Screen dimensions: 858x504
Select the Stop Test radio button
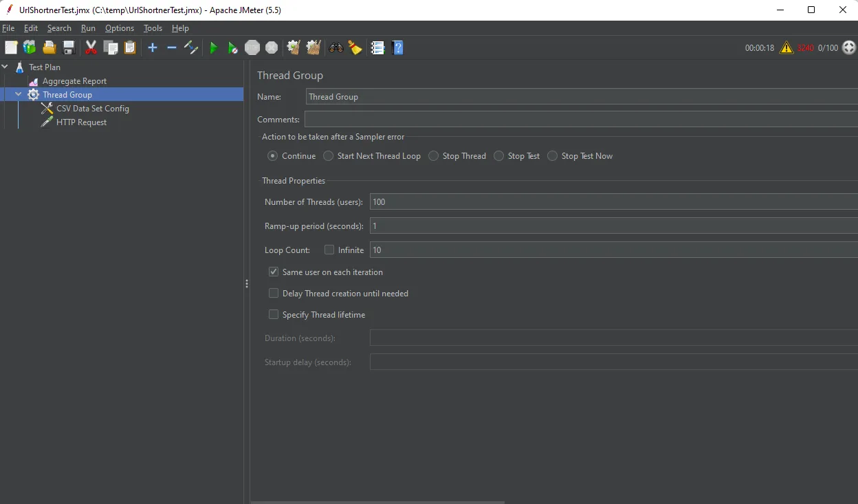(499, 156)
